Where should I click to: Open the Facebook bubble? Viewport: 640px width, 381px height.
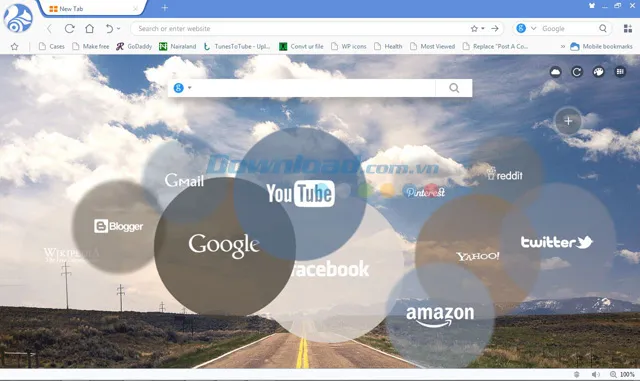tap(331, 270)
